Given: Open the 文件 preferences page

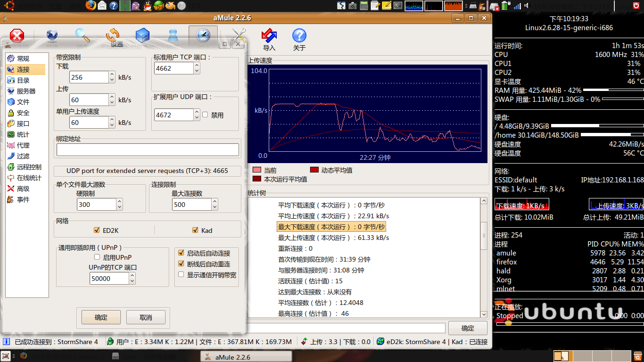Looking at the screenshot, I should pos(26,102).
